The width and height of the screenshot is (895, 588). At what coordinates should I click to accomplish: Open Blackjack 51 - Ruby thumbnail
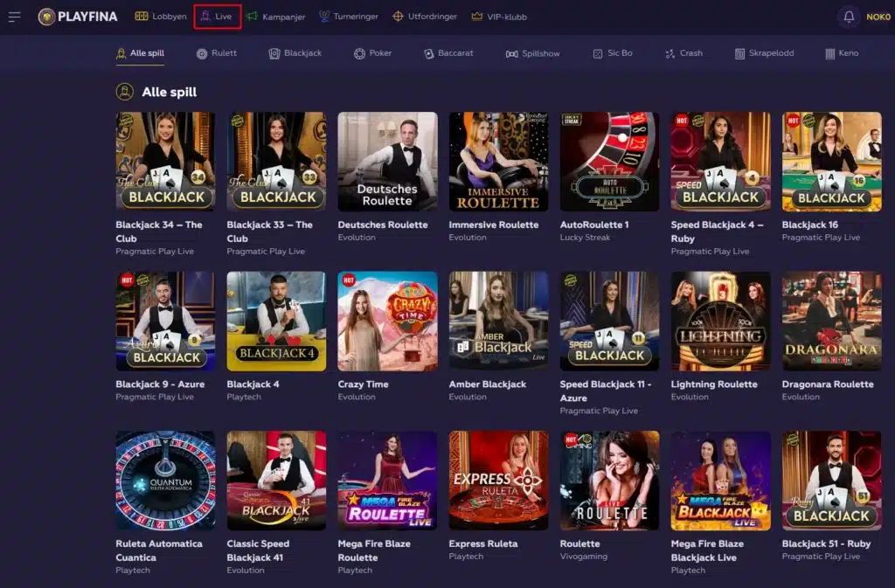[x=832, y=481]
